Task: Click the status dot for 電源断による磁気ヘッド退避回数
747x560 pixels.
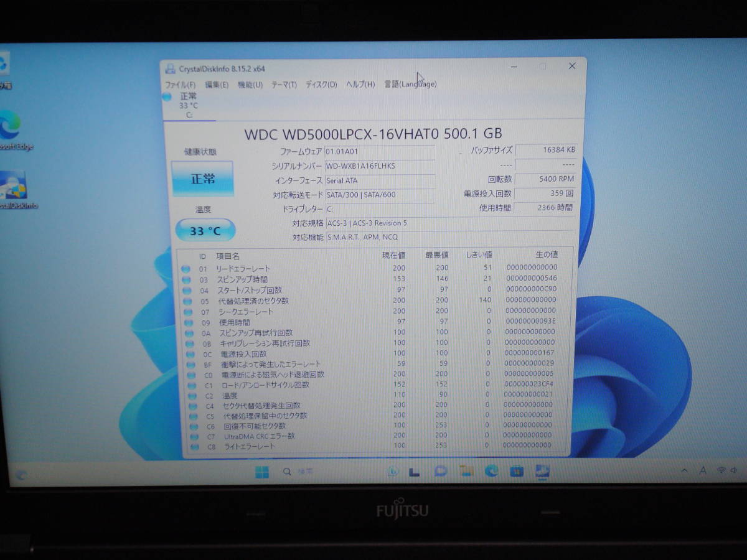Action: [192, 375]
